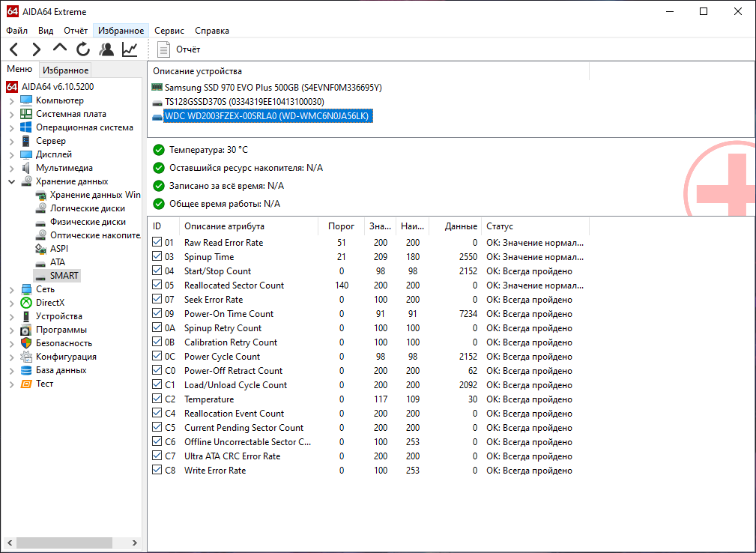Expand the Компьютер tree node
Image resolution: width=756 pixels, height=553 pixels.
[x=11, y=100]
